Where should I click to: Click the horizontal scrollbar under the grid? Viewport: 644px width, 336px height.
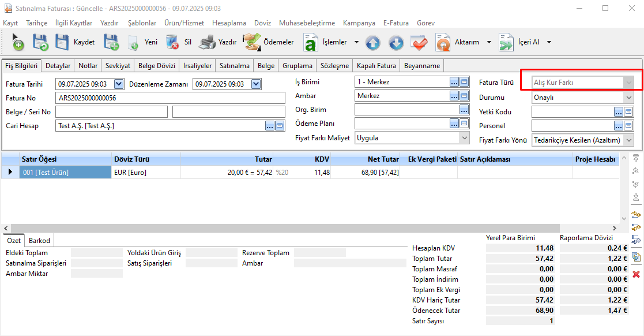click(311, 228)
